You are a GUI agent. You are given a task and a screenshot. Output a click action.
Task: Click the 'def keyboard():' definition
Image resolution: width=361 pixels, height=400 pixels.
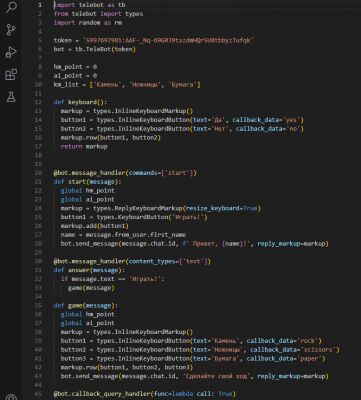[x=80, y=102]
